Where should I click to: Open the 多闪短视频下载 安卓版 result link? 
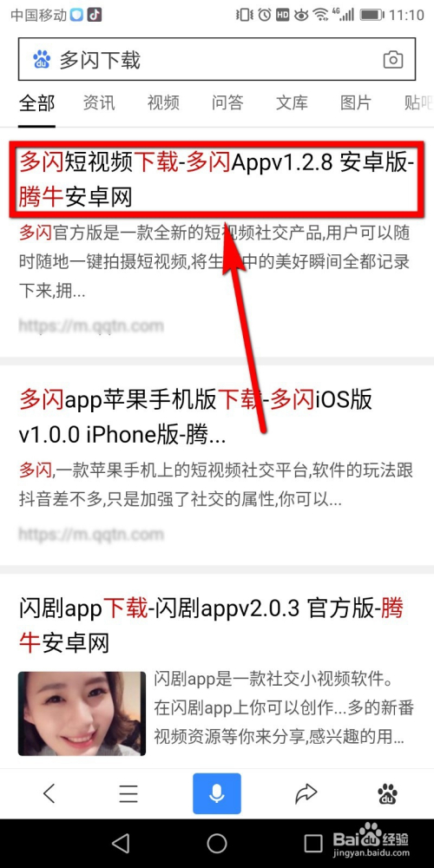pyautogui.click(x=214, y=180)
